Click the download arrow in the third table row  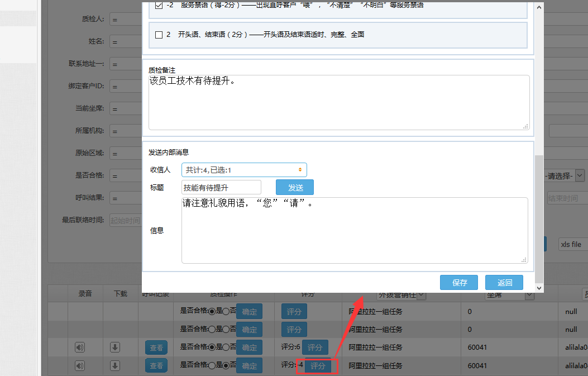[x=115, y=348]
